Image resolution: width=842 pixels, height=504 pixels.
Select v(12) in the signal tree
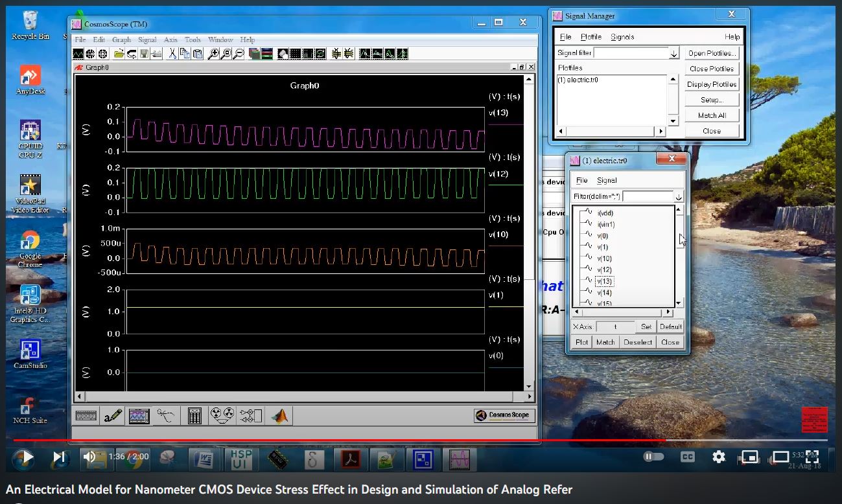[x=604, y=270]
